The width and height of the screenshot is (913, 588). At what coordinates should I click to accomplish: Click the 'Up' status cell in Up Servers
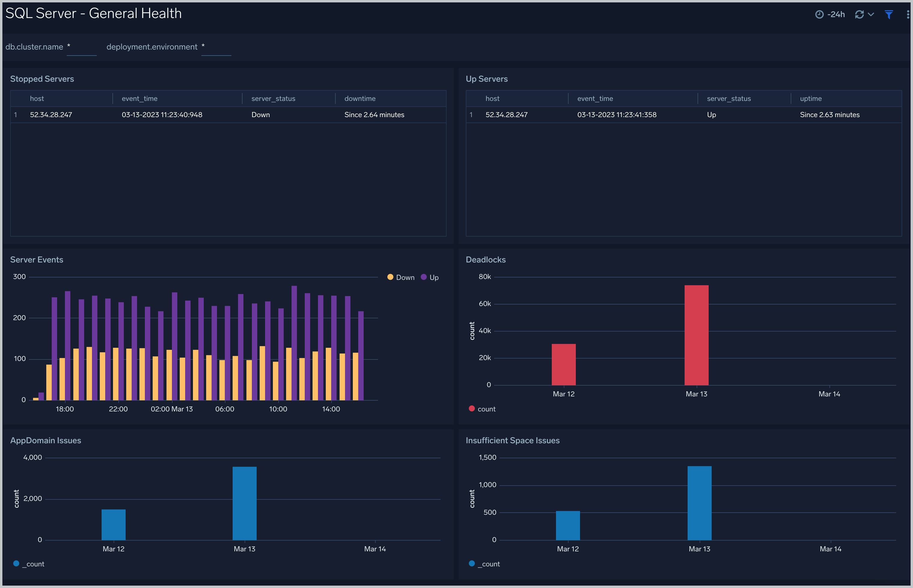pyautogui.click(x=711, y=114)
